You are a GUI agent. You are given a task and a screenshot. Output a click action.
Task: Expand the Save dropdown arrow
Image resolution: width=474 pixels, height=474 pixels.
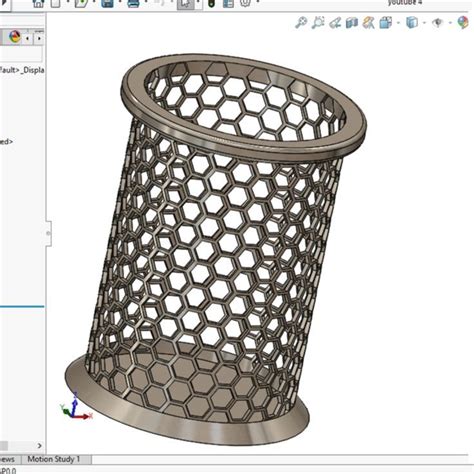pyautogui.click(x=120, y=2)
